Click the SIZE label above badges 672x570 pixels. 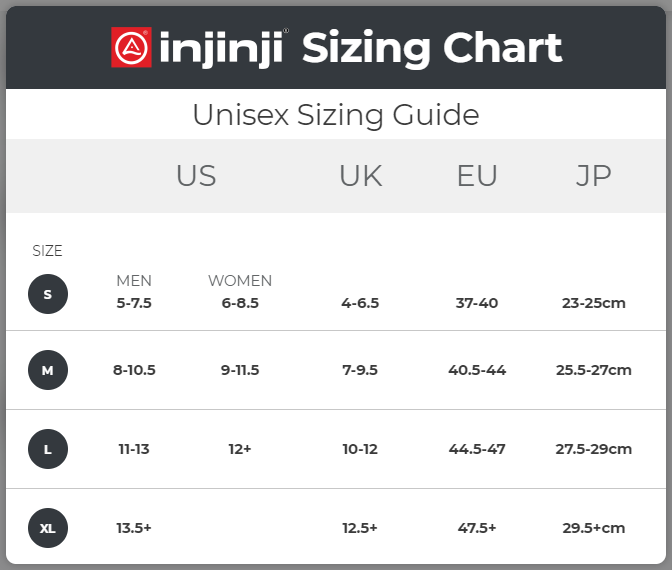(48, 251)
